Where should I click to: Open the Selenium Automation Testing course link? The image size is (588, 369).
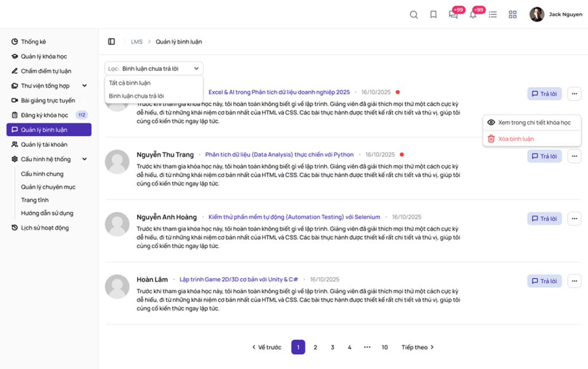coord(294,217)
